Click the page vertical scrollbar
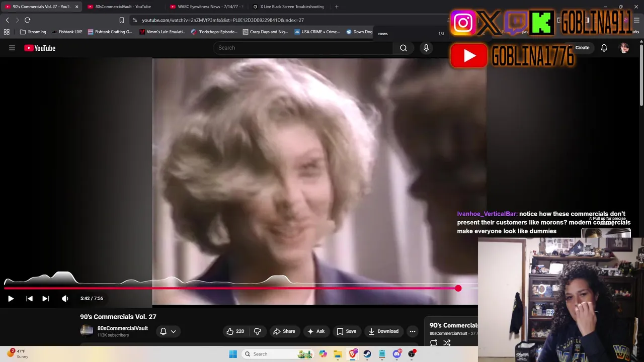The height and width of the screenshot is (362, 644). pyautogui.click(x=641, y=75)
